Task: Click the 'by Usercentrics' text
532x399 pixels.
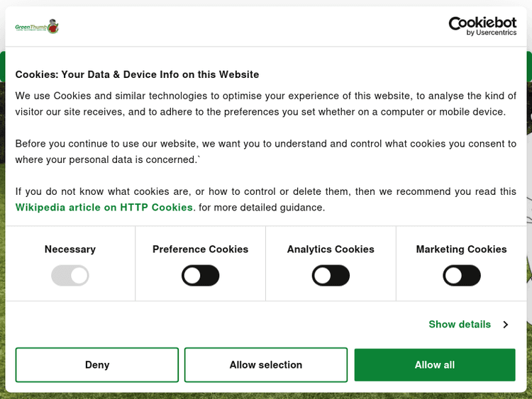Action: click(492, 33)
